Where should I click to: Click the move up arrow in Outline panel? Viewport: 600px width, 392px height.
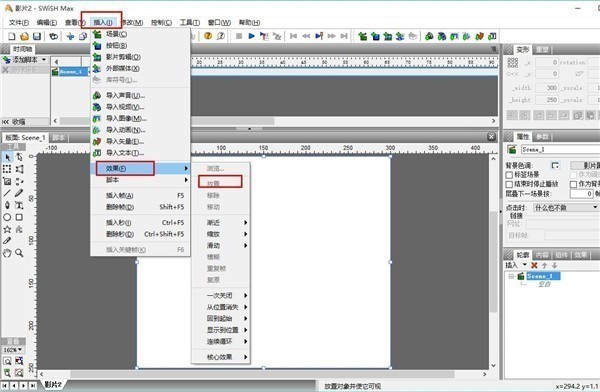click(545, 265)
